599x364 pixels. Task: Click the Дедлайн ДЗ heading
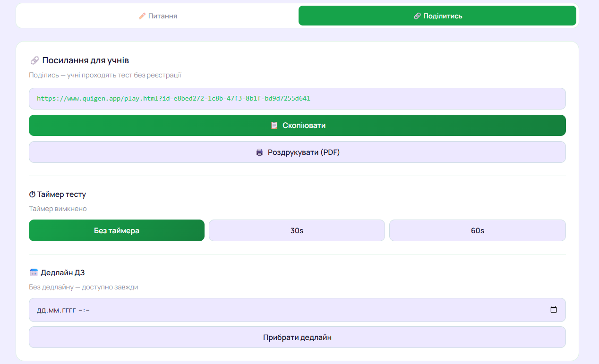pos(57,272)
